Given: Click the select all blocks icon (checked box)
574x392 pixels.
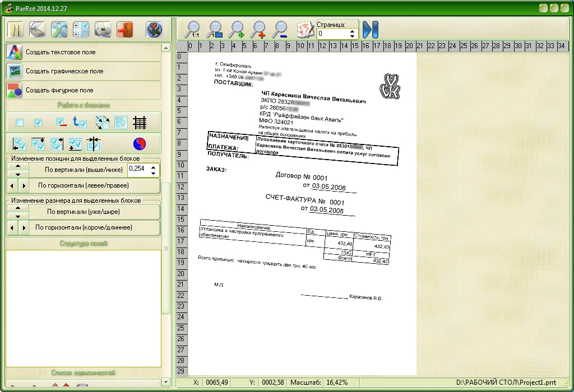Looking at the screenshot, I should point(38,123).
